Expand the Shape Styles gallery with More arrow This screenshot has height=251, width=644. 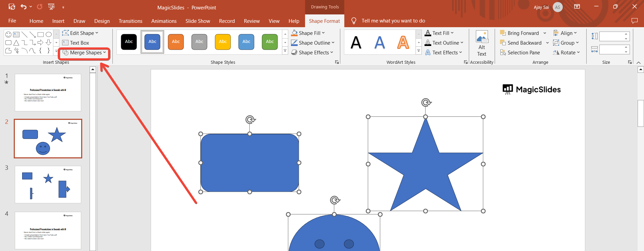[285, 51]
